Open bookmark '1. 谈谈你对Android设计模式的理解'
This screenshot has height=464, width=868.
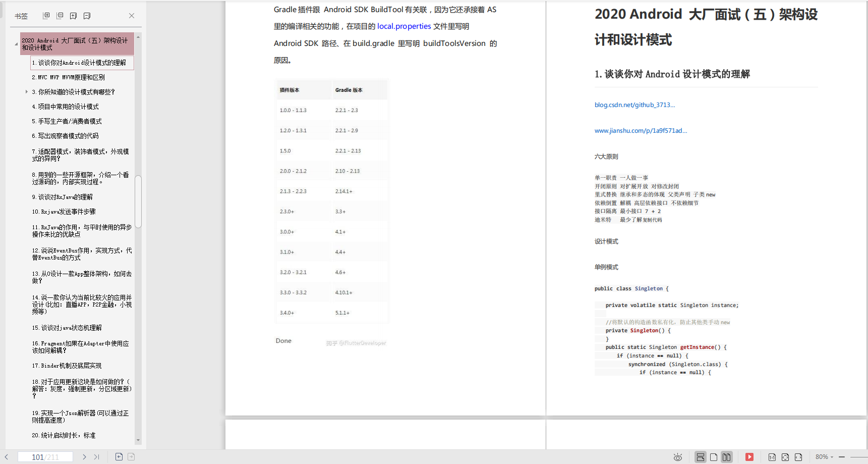click(x=82, y=63)
